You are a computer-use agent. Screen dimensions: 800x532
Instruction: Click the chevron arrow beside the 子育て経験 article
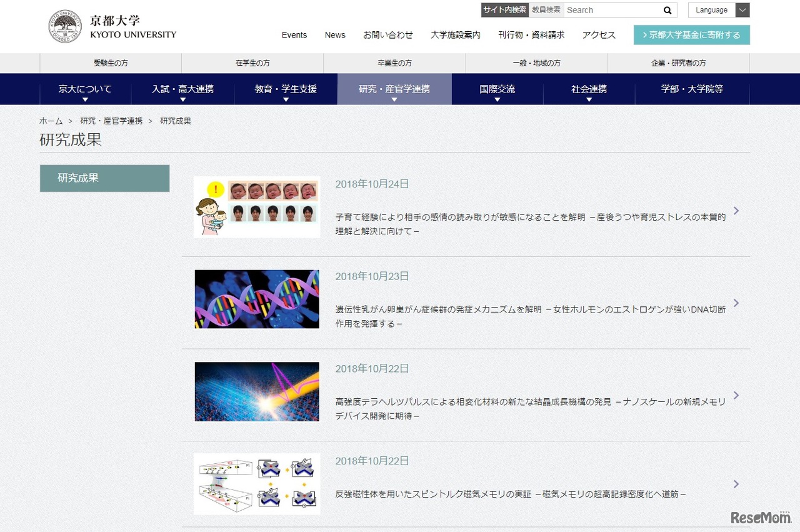tap(736, 211)
